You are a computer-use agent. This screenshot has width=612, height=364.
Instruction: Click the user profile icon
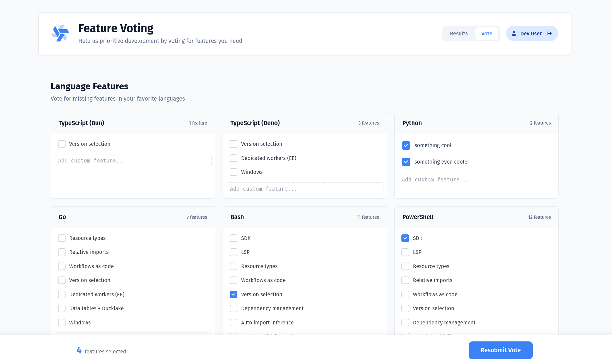(x=514, y=34)
